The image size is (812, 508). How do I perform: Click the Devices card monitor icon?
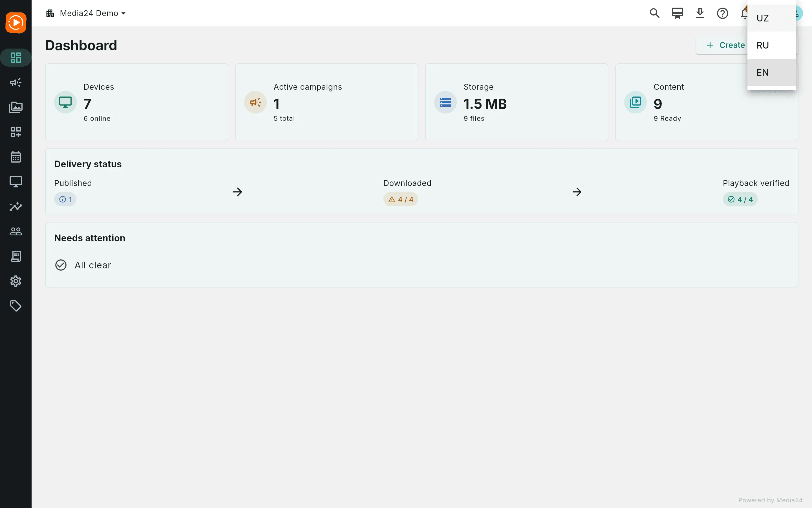[65, 102]
